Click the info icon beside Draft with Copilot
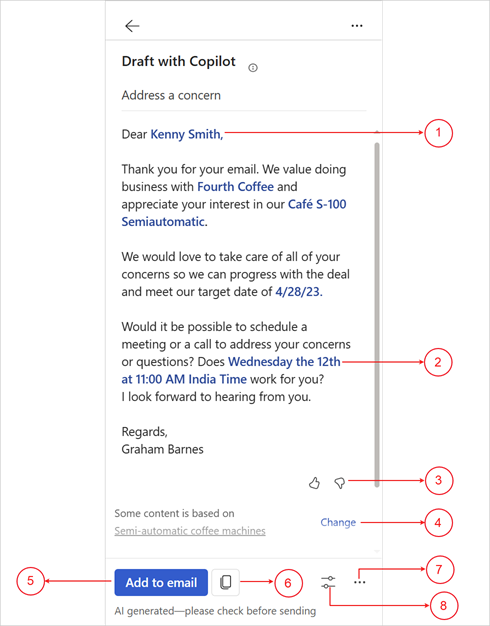Screen dimensions: 490x626 pyautogui.click(x=253, y=68)
